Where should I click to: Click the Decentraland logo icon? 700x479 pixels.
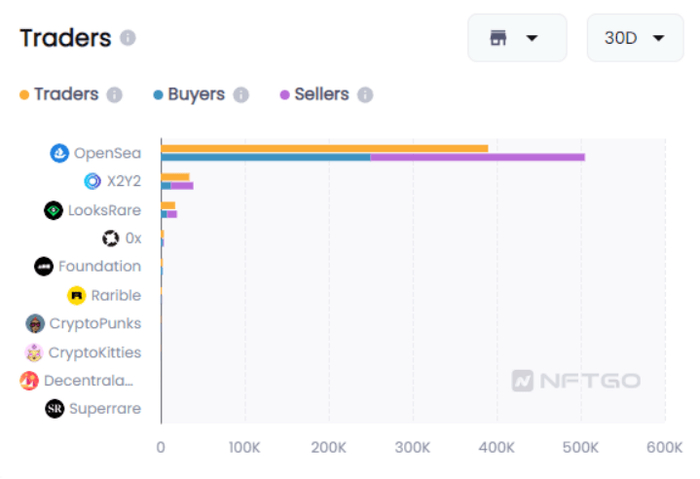click(x=29, y=380)
